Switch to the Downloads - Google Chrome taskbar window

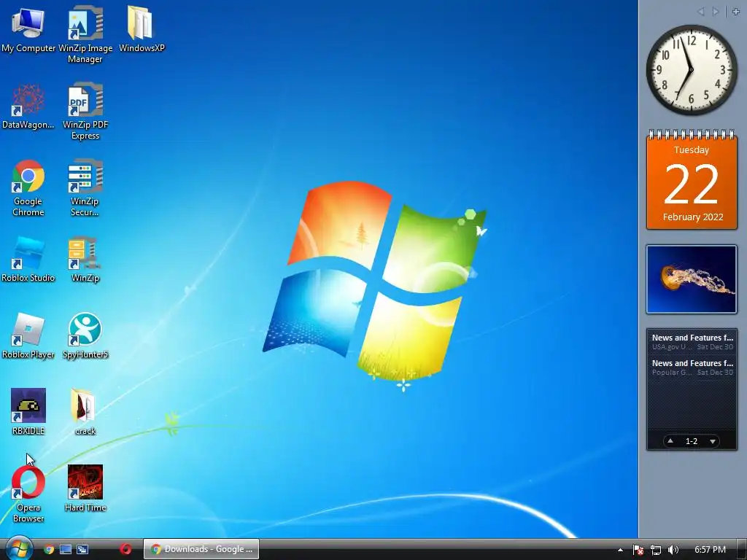(201, 549)
